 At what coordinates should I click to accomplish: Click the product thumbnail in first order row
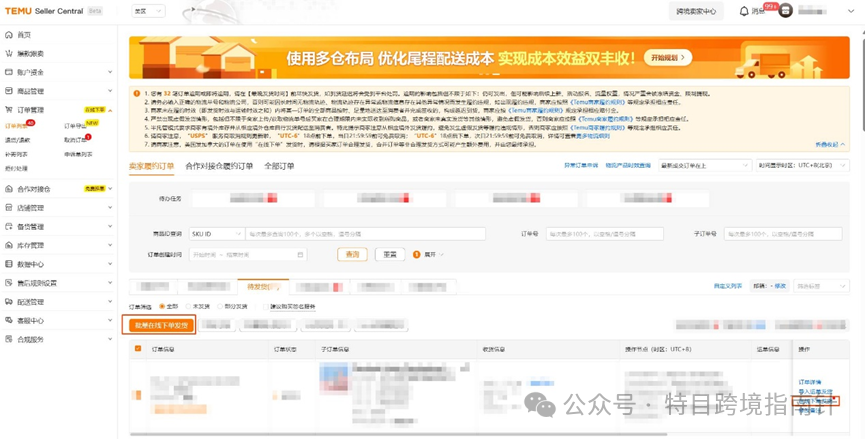pyautogui.click(x=333, y=377)
